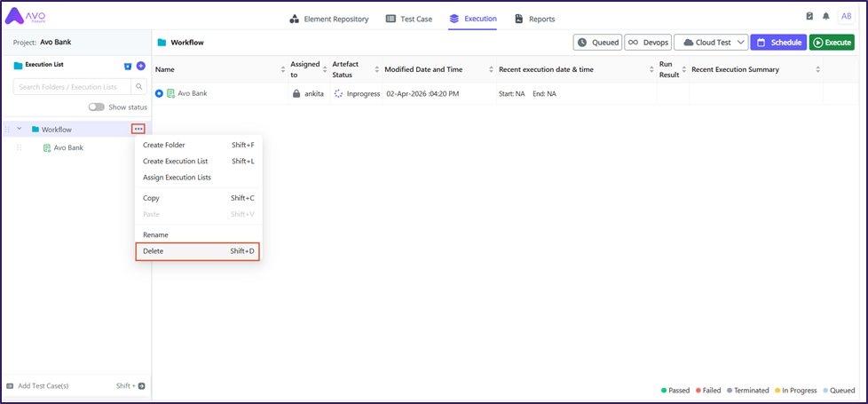Toggle the Show status switch
The image size is (868, 404).
(96, 107)
